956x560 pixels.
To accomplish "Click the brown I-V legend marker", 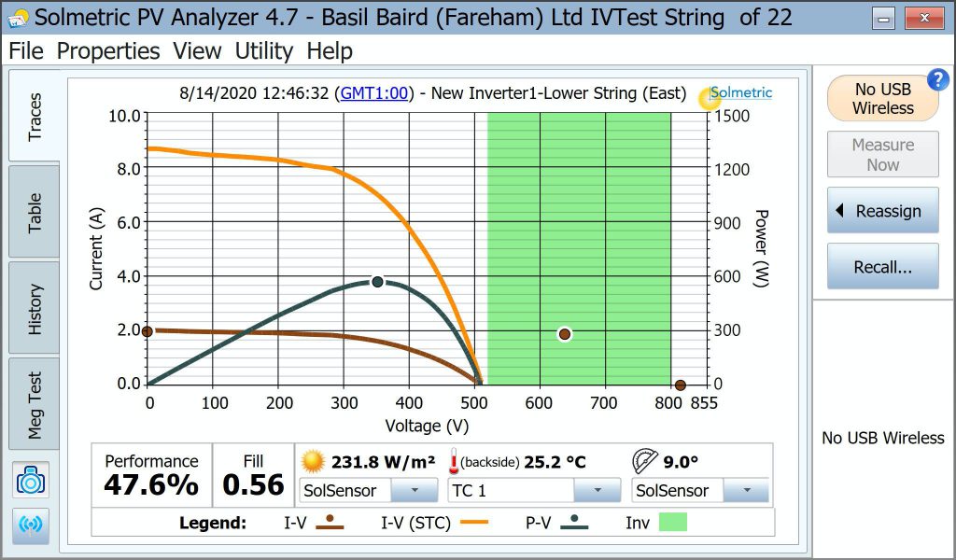I will click(330, 523).
